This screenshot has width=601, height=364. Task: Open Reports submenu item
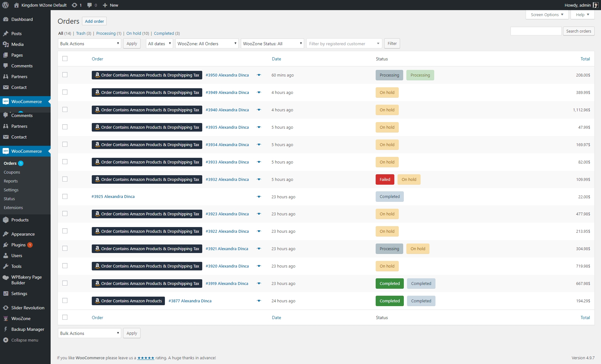(x=11, y=181)
